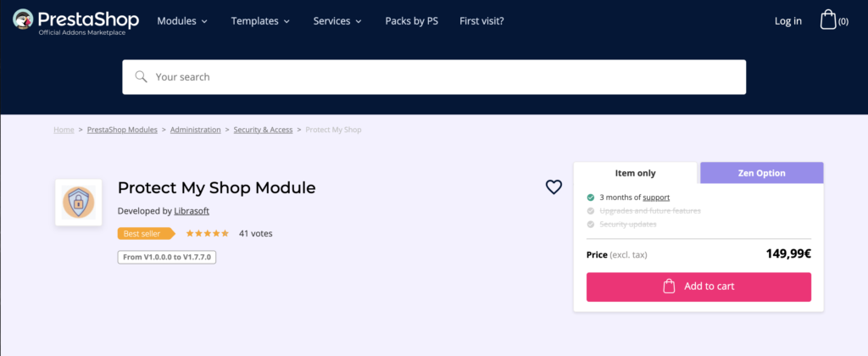
Task: Click the cart count (0)
Action: [843, 21]
